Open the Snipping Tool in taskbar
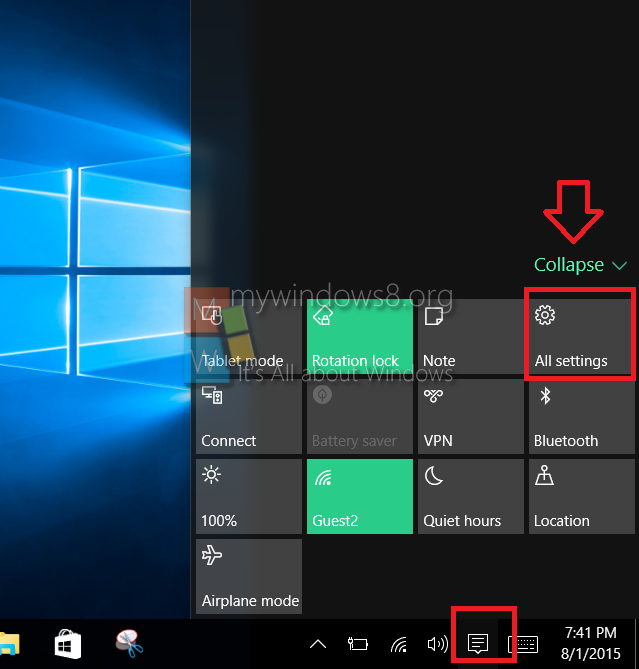Screen dimensions: 639x669 tap(126, 643)
